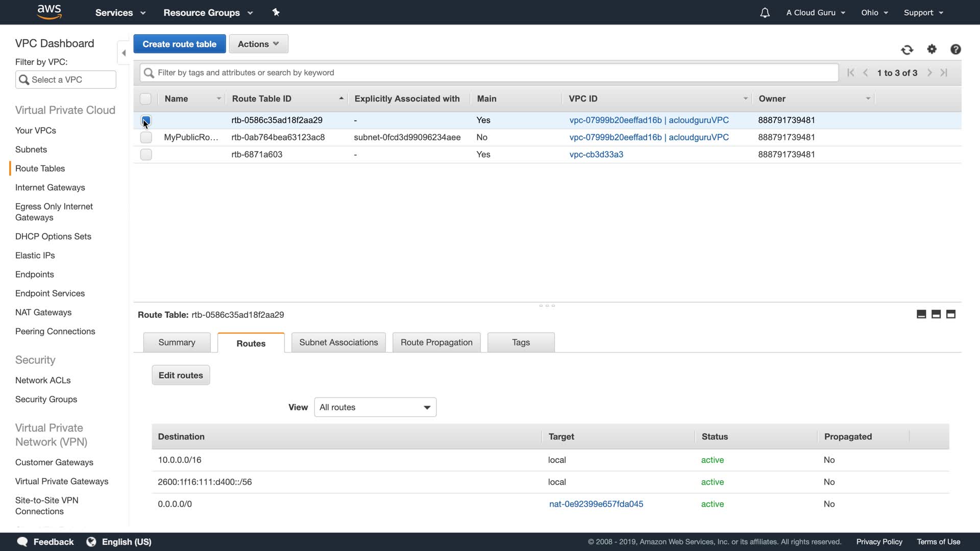Click the Edit routes button
980x551 pixels.
click(181, 375)
